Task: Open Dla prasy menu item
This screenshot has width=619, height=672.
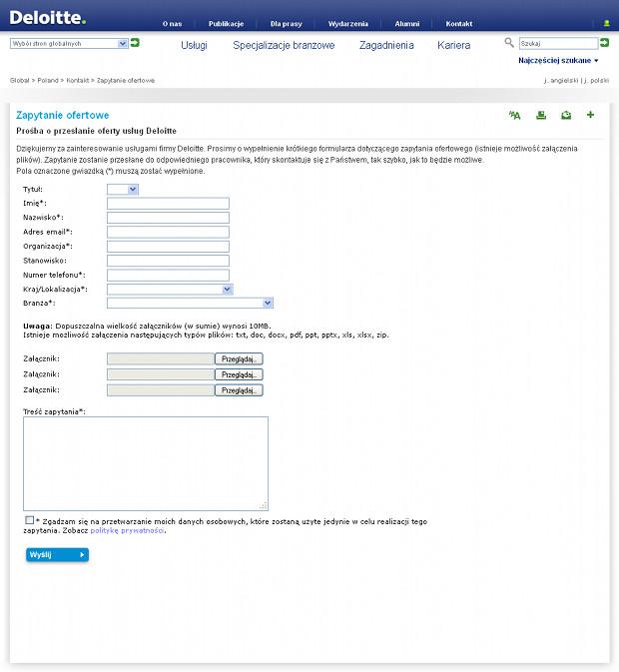Action: tap(287, 24)
